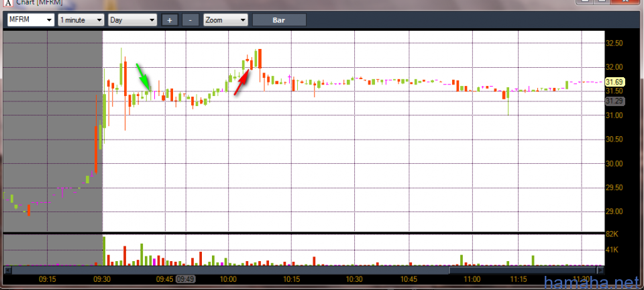Screen dimensions: 644x290
Task: Click the 11:15 time axis label
Action: pyautogui.click(x=519, y=279)
